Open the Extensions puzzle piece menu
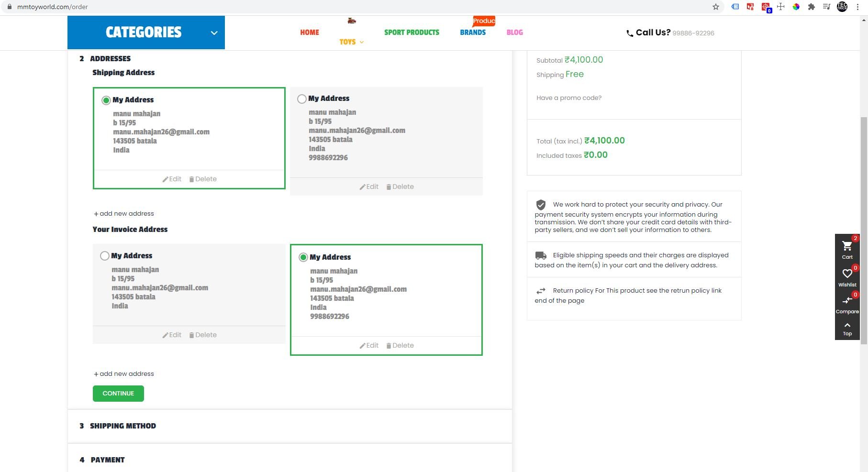 click(x=811, y=7)
